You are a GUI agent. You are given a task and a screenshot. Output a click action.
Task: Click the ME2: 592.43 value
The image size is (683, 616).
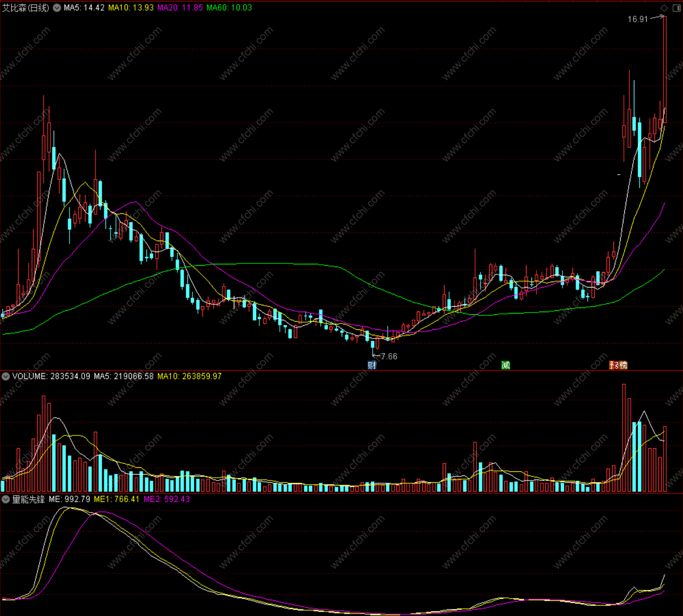pos(167,499)
